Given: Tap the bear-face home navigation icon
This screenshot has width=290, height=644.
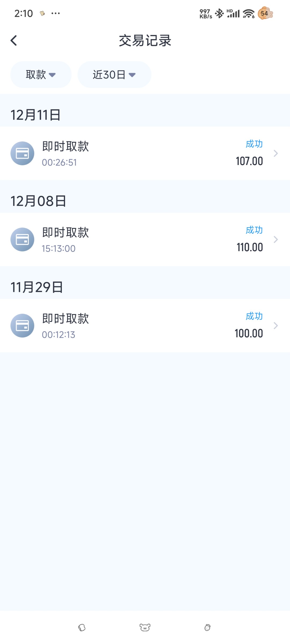Looking at the screenshot, I should (145, 627).
